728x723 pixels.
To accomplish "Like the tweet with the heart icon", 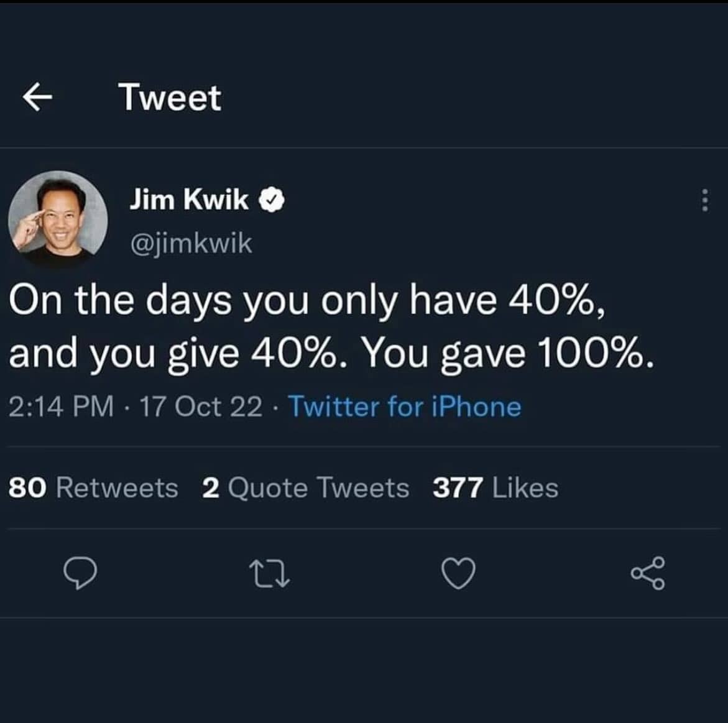I will 458,573.
